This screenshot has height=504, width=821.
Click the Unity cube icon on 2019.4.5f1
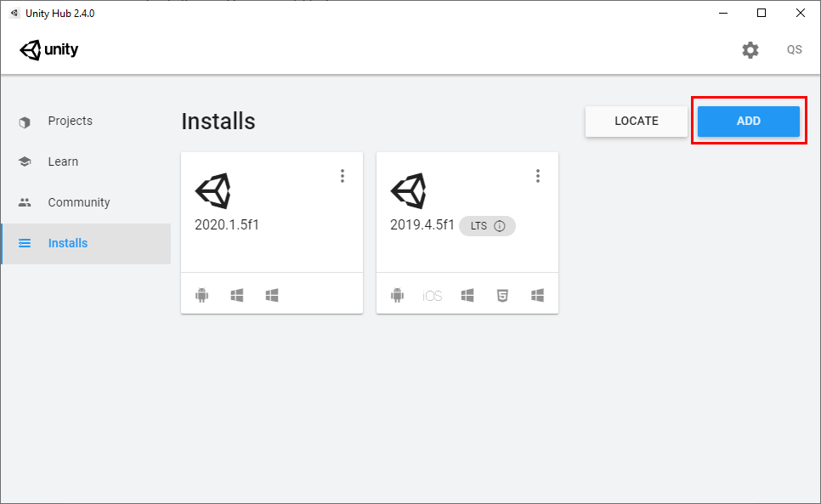408,191
